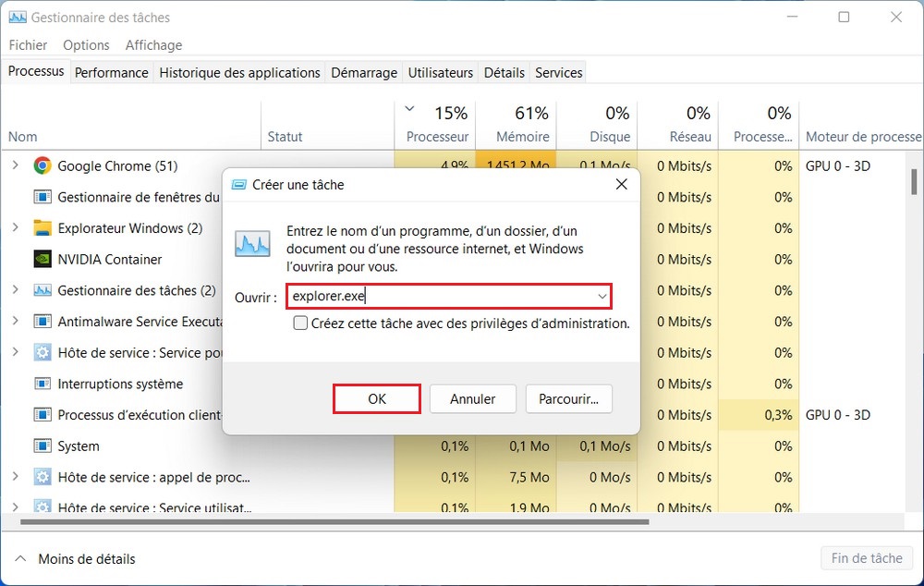Click the System process icon

(40, 446)
